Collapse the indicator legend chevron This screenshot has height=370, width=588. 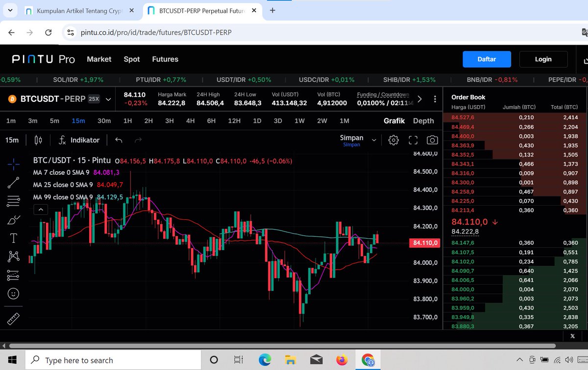pos(41,209)
